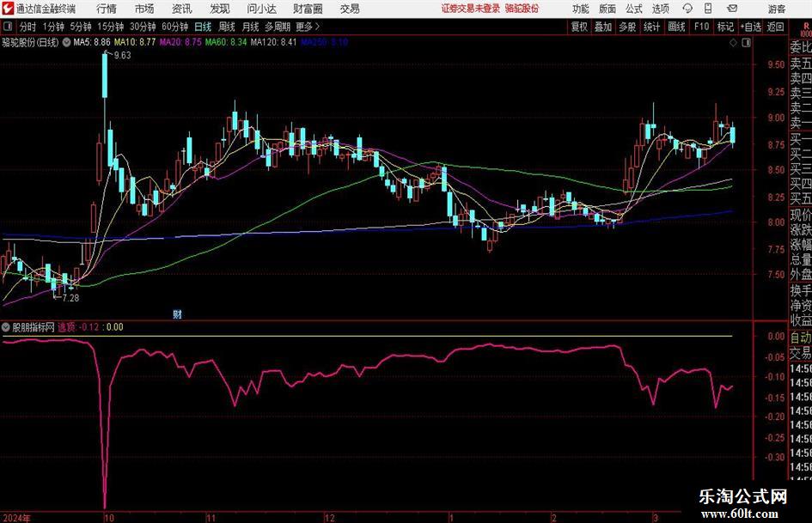
Task: Expand the 股朋指标网 indicator dropdown
Action: click(x=6, y=327)
